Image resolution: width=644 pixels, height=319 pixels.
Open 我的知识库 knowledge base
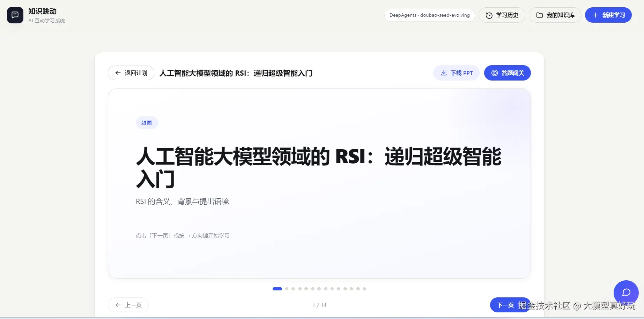[x=555, y=15]
